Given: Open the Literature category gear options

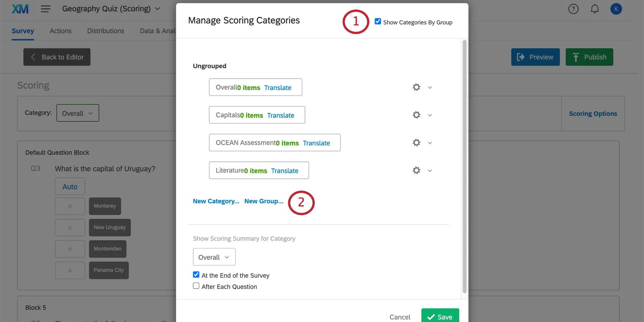Looking at the screenshot, I should click(x=416, y=170).
